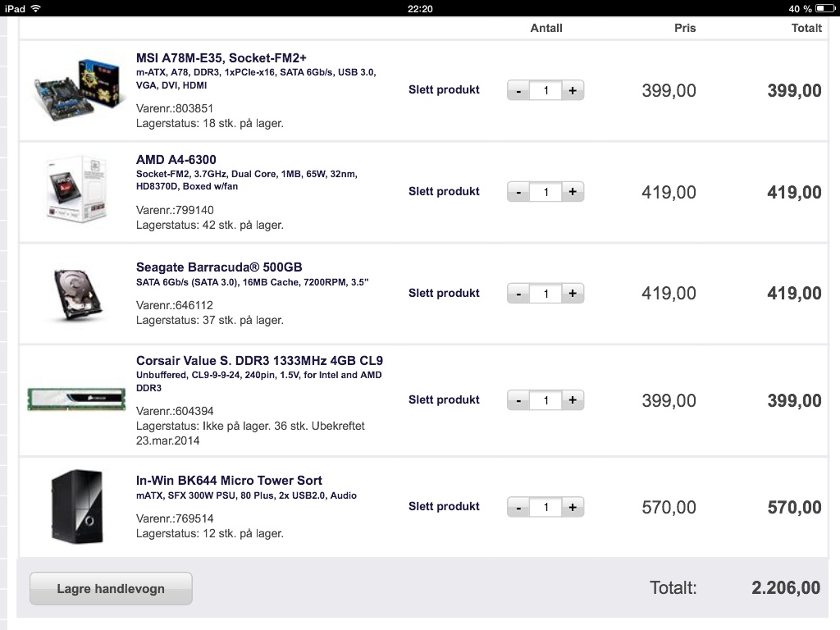Decrease quantity of MSI A78M-E35 motherboard
Image resolution: width=840 pixels, height=630 pixels.
pos(518,90)
